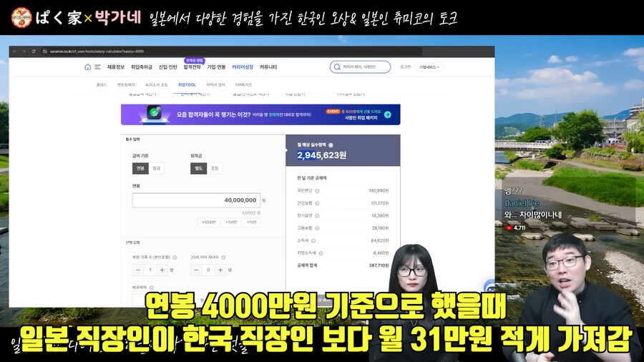Click the browser back arrow
The height and width of the screenshot is (362, 644).
tap(15, 52)
